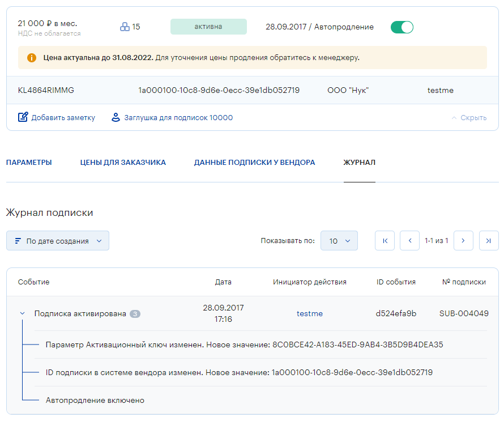The height and width of the screenshot is (421, 504).
Task: Switch to the ПАРАМЕТРЫ tab
Action: [29, 163]
